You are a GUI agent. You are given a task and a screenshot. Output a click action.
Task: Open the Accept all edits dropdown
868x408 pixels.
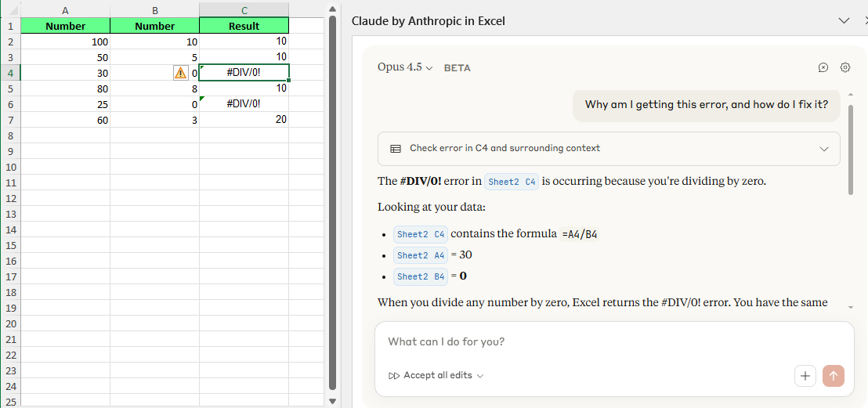(480, 376)
